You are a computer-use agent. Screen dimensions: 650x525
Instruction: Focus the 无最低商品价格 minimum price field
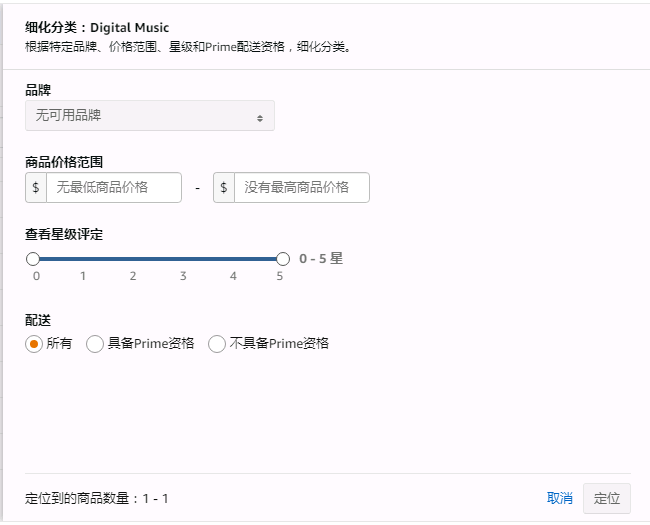click(x=114, y=187)
